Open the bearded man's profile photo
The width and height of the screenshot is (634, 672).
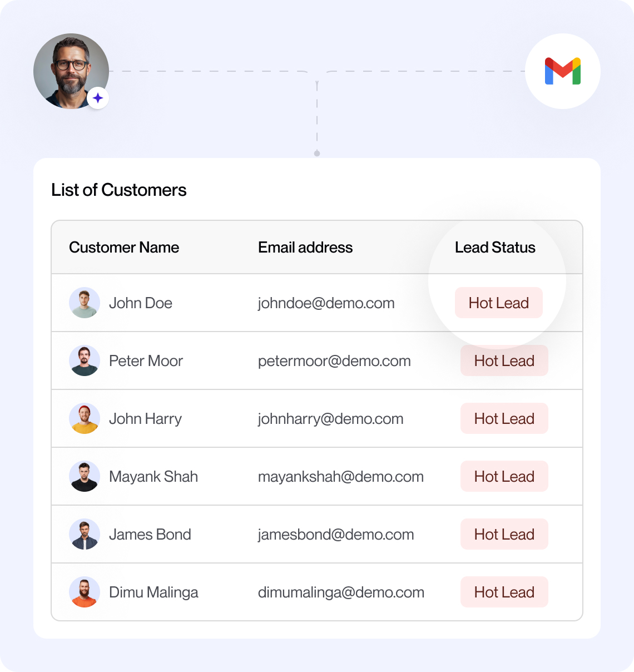tap(70, 70)
